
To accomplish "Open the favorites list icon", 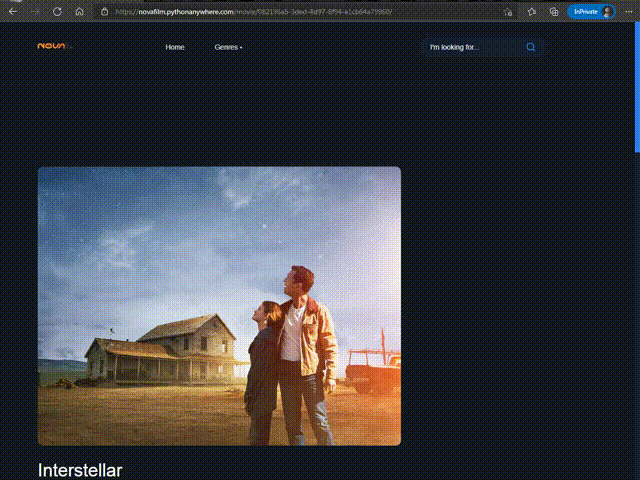I will coord(531,12).
